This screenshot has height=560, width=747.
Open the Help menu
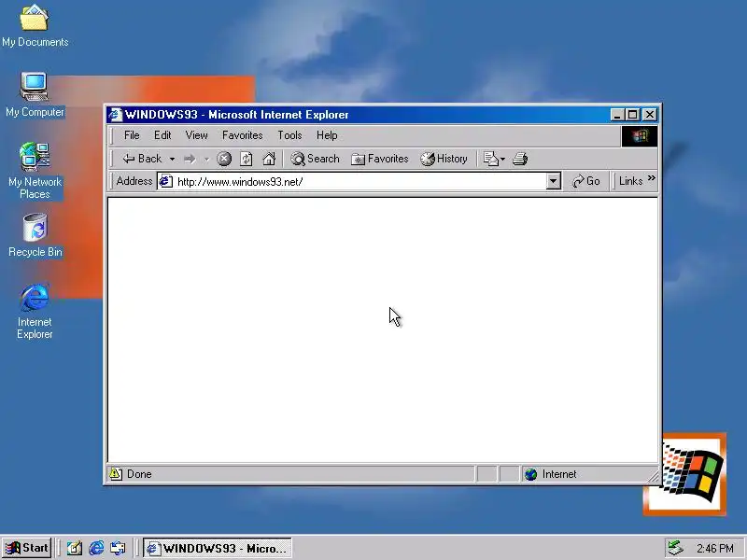coord(327,135)
